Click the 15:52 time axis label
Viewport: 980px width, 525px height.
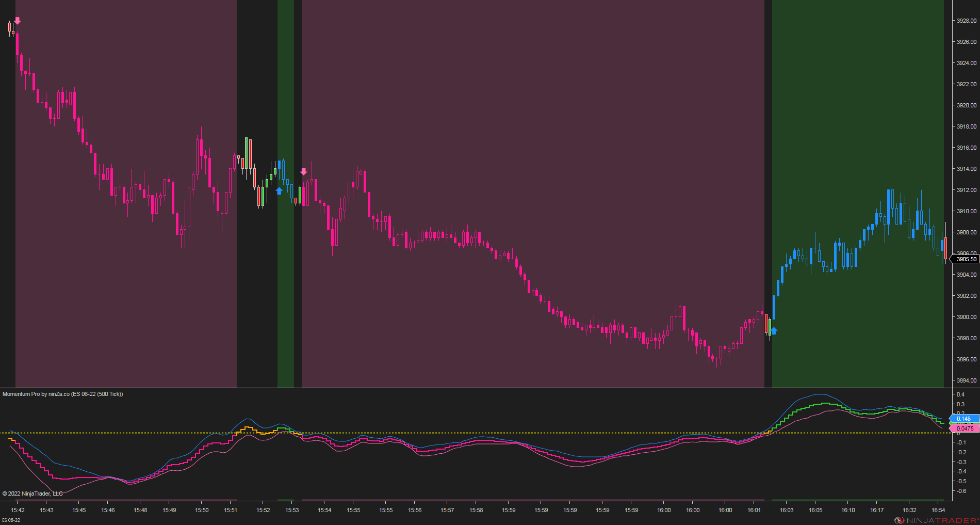[x=263, y=510]
